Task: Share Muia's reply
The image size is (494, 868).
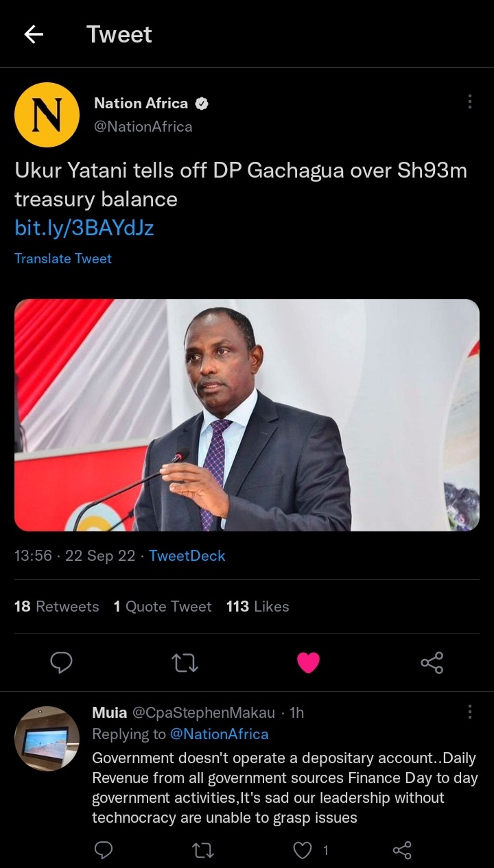Action: tap(402, 850)
